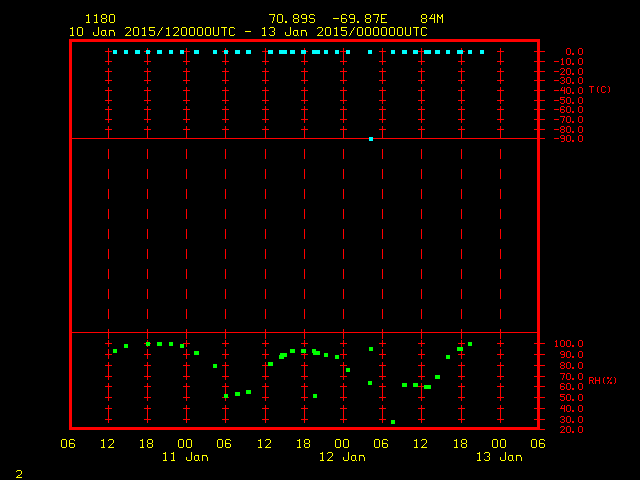Select the longitude value "-69.87E"
This screenshot has height=480, width=640.
360,19
